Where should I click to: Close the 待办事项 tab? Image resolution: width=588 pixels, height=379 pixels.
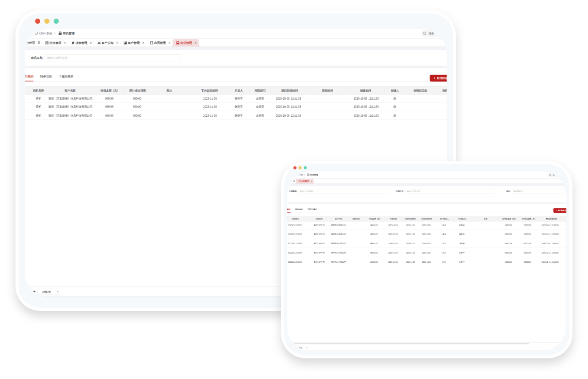64,43
